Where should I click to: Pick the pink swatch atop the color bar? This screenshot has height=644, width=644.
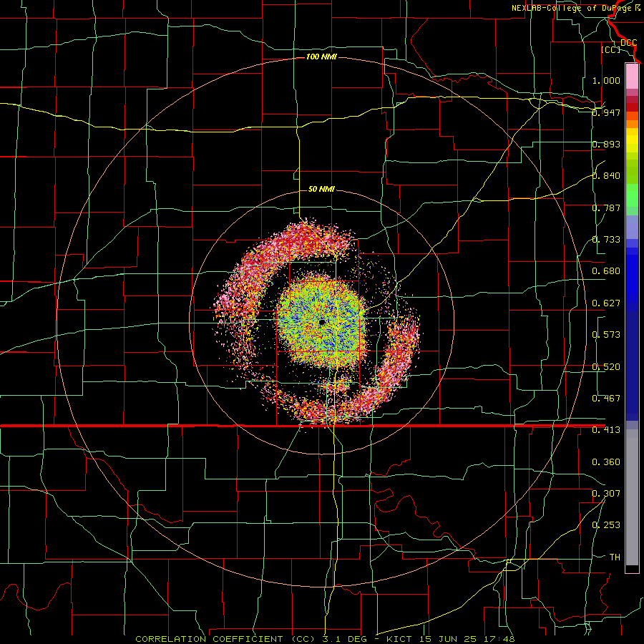point(632,76)
